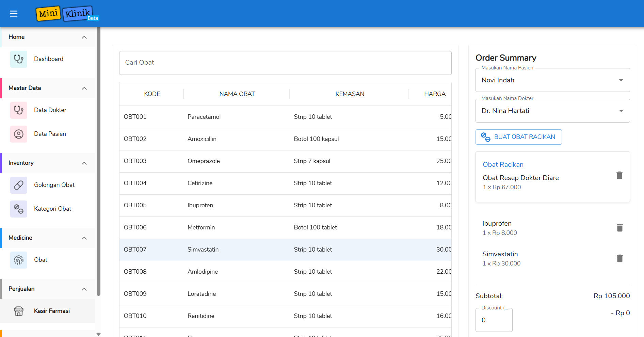Viewport: 644px width, 337px height.
Task: Collapse the Inventory sidebar section
Action: [x=84, y=163]
